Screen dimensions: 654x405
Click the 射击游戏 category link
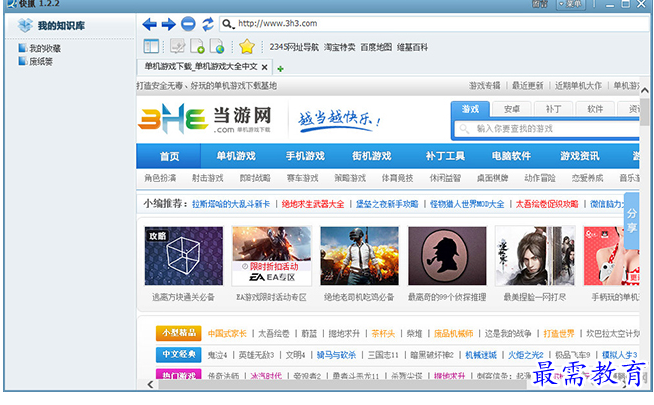[208, 178]
